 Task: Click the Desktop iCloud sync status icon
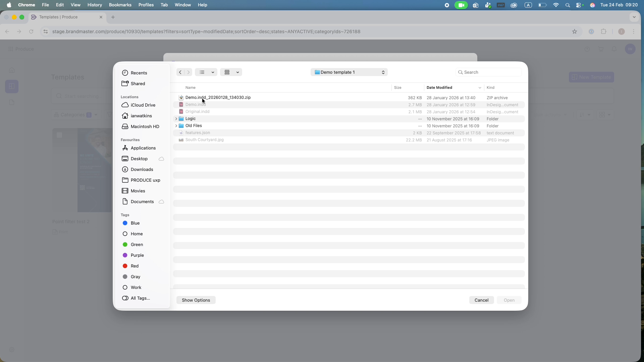tap(161, 159)
